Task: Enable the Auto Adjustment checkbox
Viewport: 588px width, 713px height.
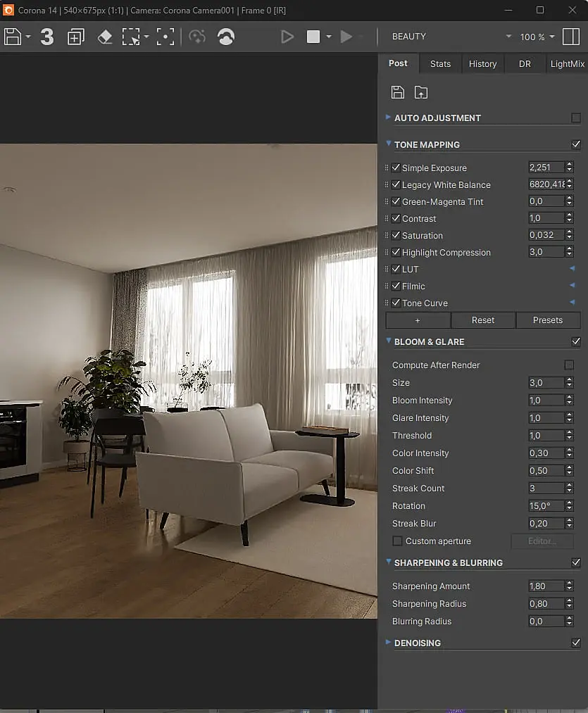Action: coord(576,118)
